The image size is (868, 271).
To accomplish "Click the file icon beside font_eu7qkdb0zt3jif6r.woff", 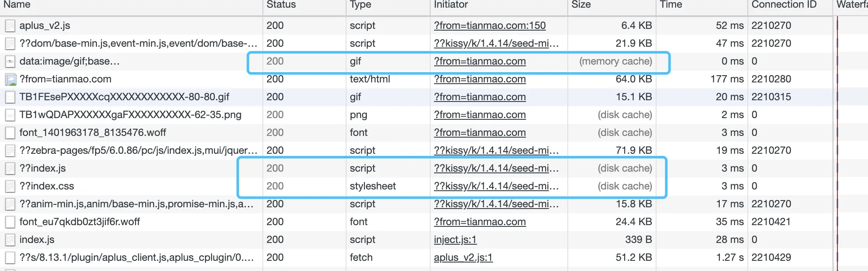I will pos(10,222).
